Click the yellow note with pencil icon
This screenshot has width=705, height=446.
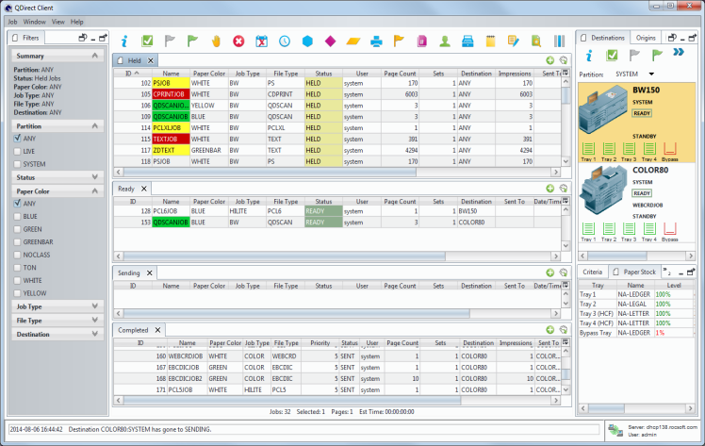(x=513, y=41)
